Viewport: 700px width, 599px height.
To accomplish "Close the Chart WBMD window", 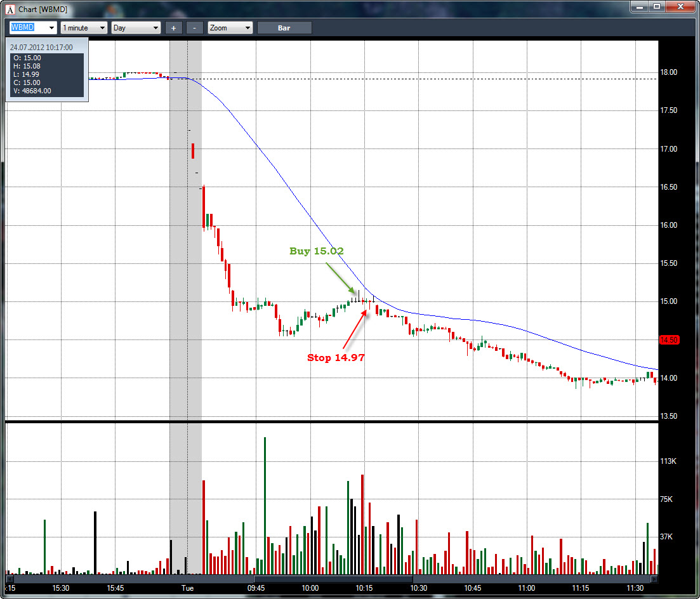I will 680,6.
